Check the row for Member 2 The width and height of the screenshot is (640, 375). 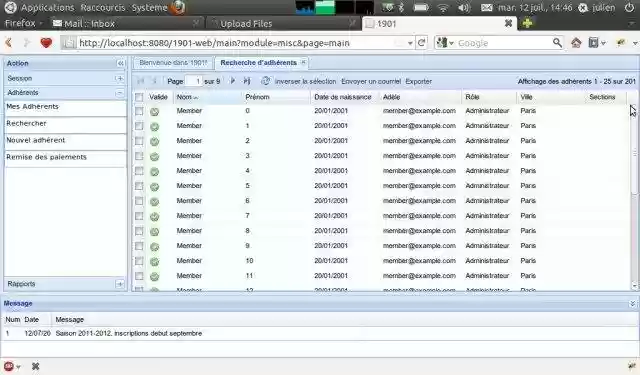point(139,141)
